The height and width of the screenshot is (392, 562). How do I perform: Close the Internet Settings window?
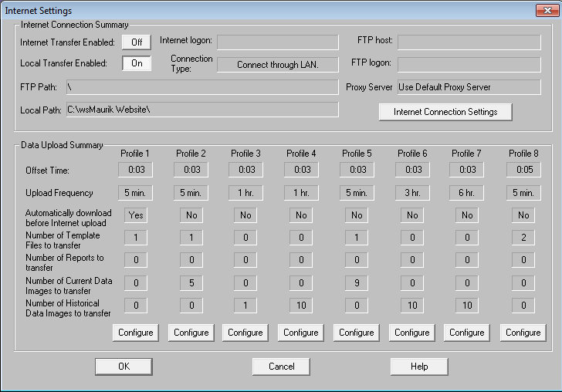click(547, 10)
